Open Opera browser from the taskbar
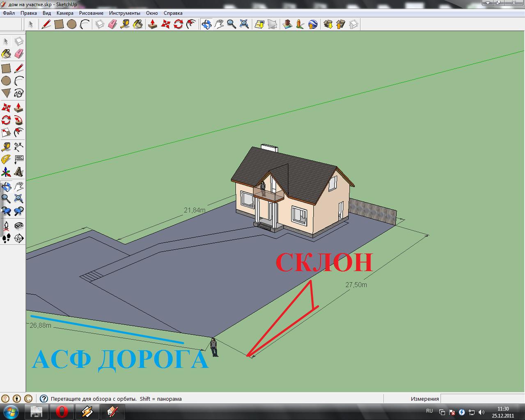Image resolution: width=525 pixels, height=420 pixels. (x=62, y=411)
